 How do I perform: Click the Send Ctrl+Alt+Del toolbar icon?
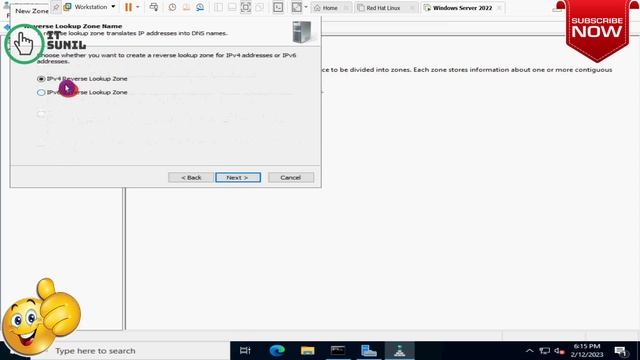153,7
